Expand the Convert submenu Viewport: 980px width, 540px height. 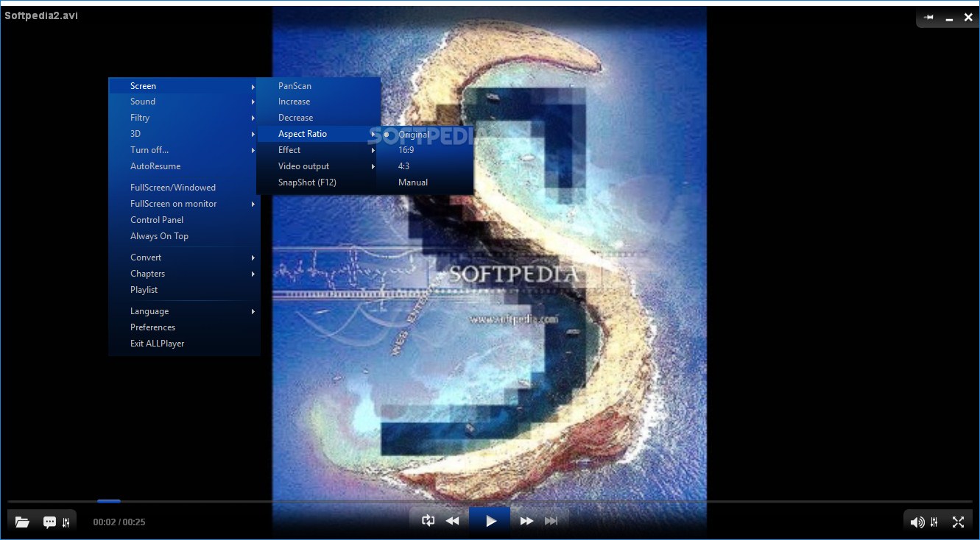pyautogui.click(x=184, y=257)
